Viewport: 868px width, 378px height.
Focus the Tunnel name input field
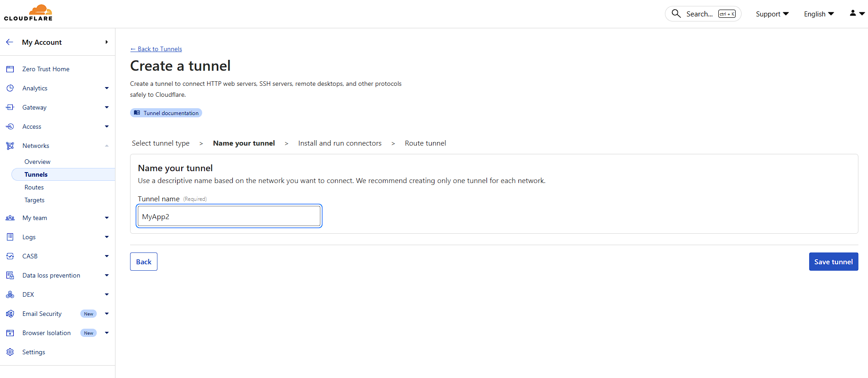point(229,216)
